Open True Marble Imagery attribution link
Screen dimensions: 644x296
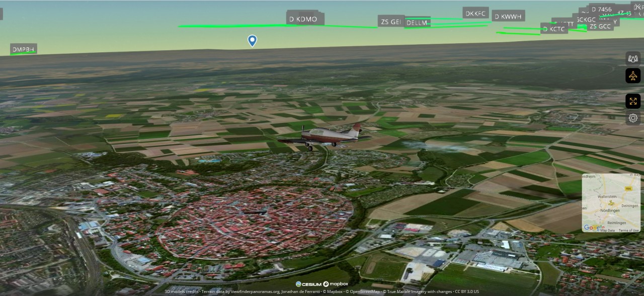[x=418, y=291]
